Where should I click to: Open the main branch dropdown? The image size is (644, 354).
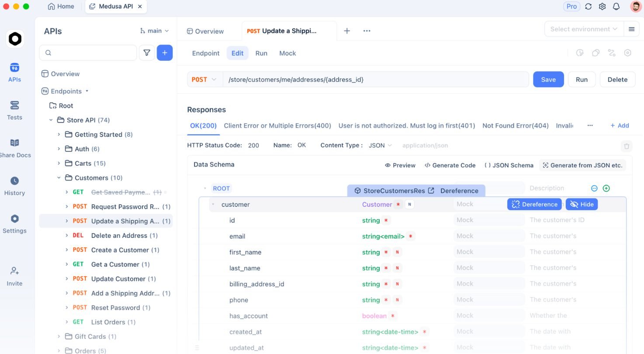pyautogui.click(x=154, y=31)
